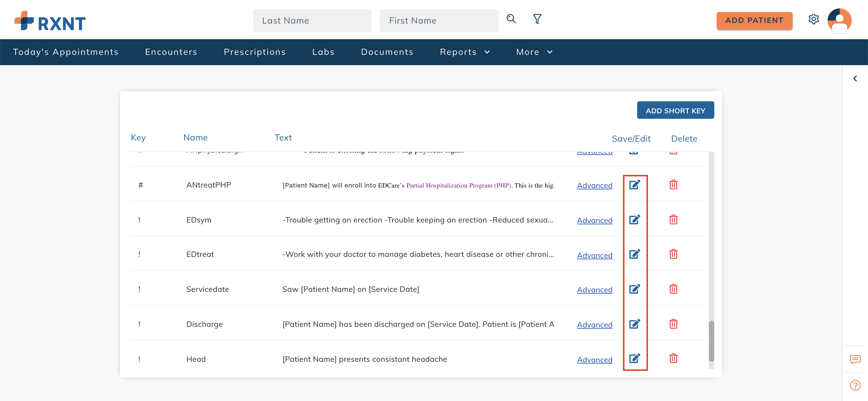Select the Servicedate name cell
Image resolution: width=868 pixels, height=401 pixels.
tap(208, 289)
